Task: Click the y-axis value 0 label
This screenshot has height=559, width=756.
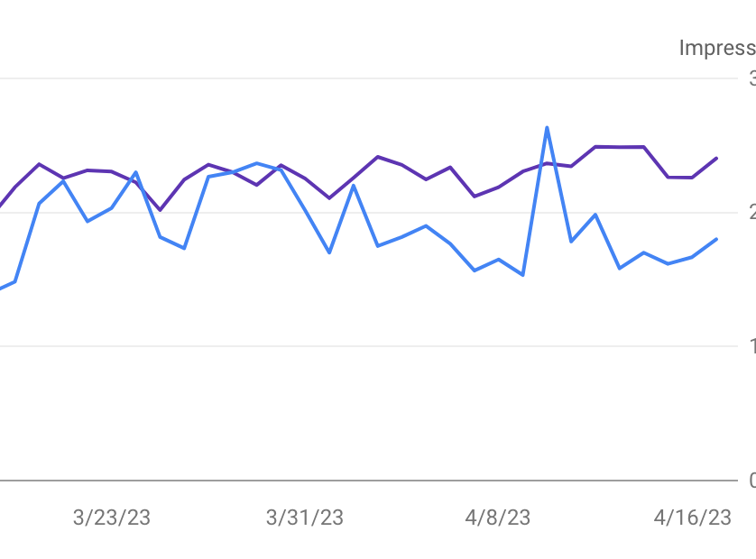Action: tap(751, 481)
